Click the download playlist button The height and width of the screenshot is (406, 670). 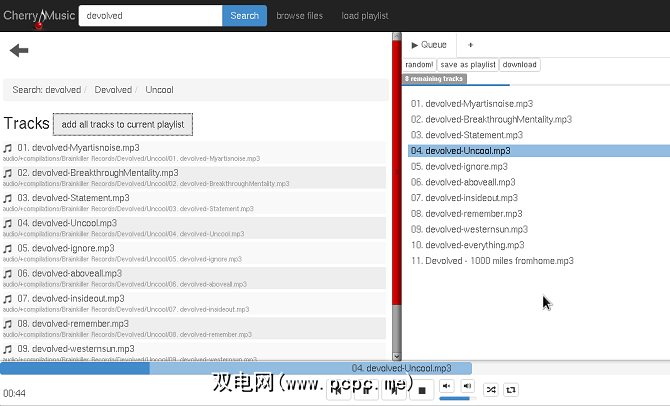(x=520, y=65)
